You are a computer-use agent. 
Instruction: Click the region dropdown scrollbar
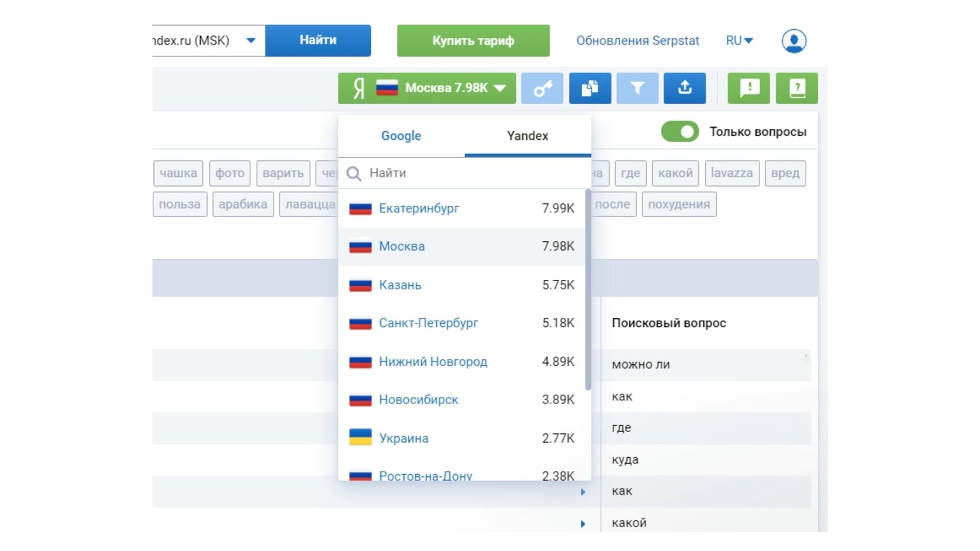588,290
